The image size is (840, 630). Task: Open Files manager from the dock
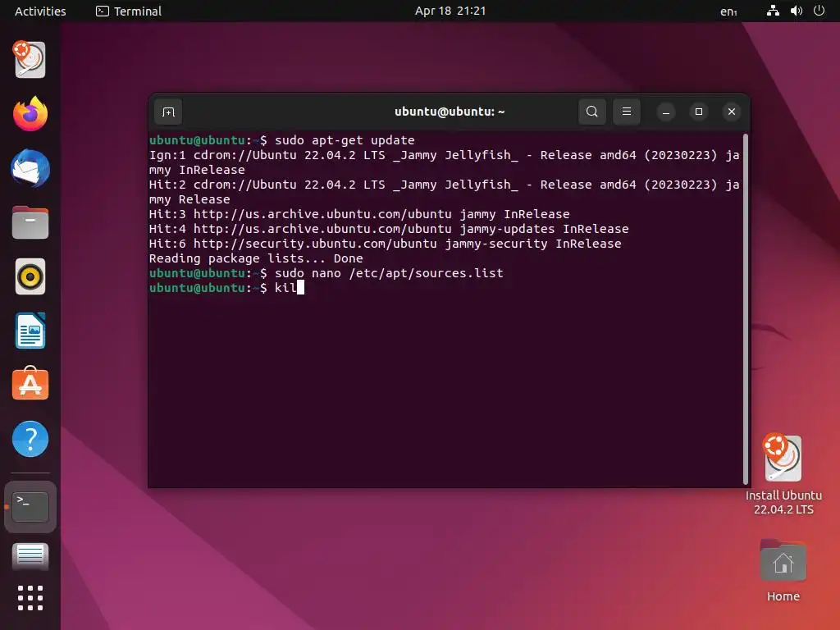coord(30,222)
